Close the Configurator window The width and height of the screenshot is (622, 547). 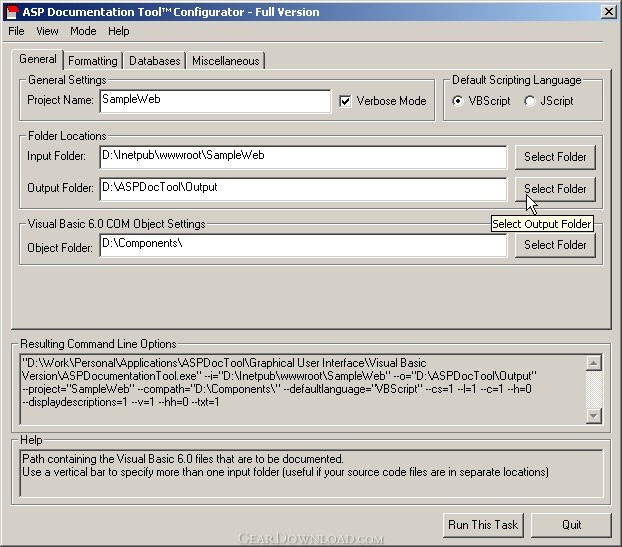608,12
